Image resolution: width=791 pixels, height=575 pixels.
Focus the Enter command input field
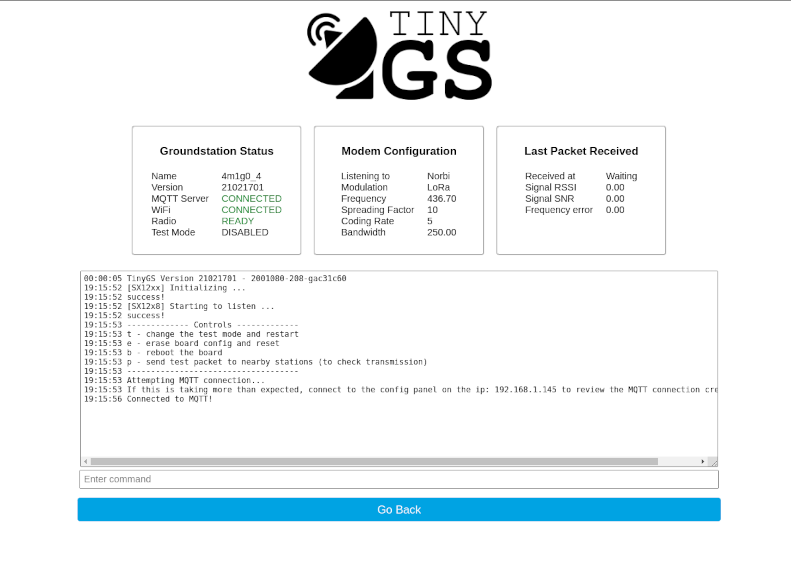[x=399, y=479]
